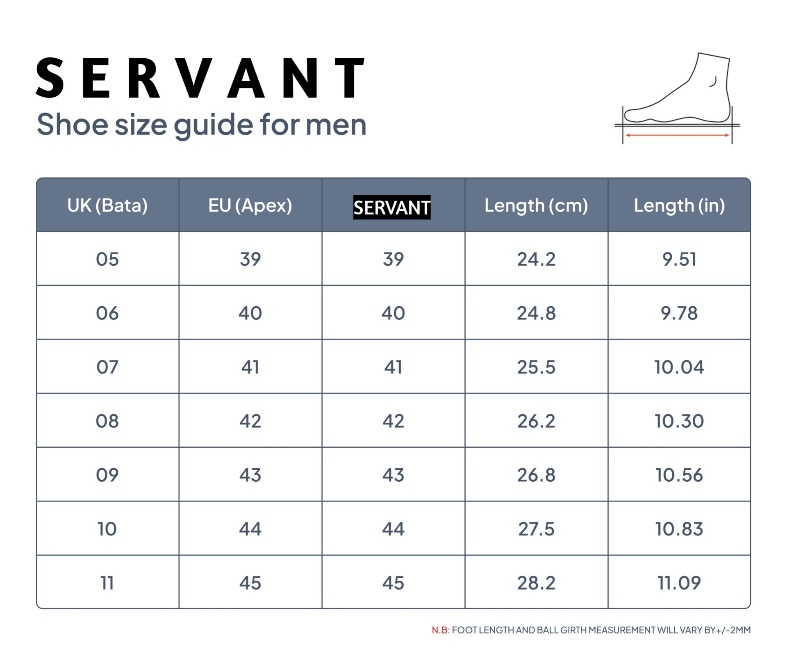Select the UK (Bata) column header
The image size is (787, 672).
pos(107,205)
